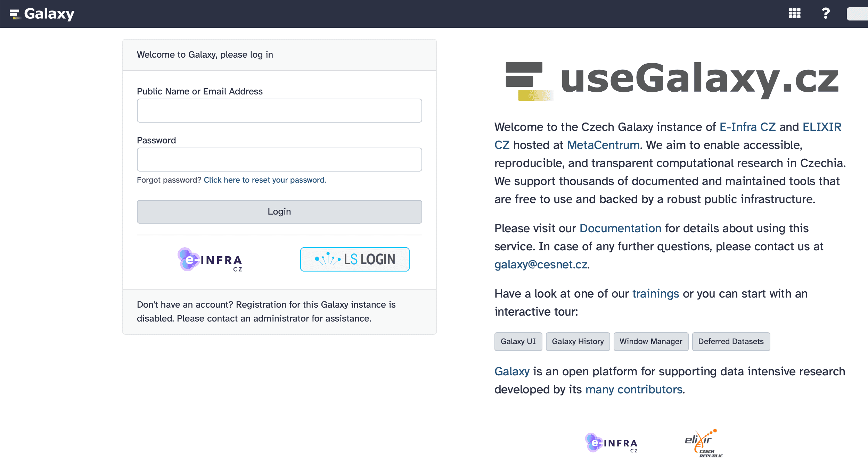Click the useGalaxy.cz banner logo
This screenshot has height=475, width=868.
click(x=672, y=80)
